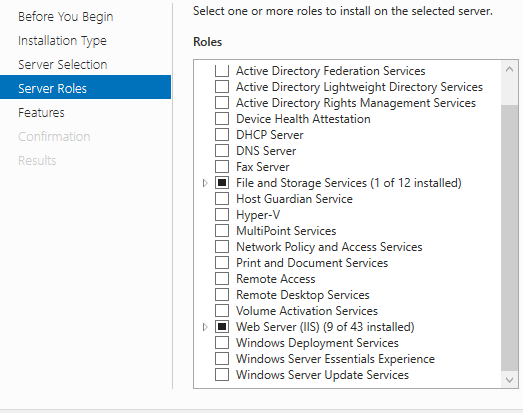Check Remote Desktop Services role

[222, 295]
